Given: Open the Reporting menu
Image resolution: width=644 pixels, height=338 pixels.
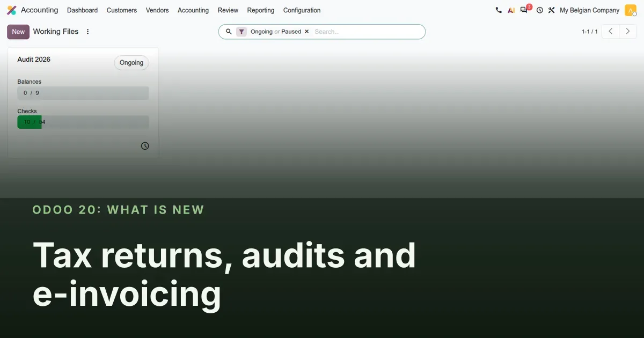Looking at the screenshot, I should point(261,10).
